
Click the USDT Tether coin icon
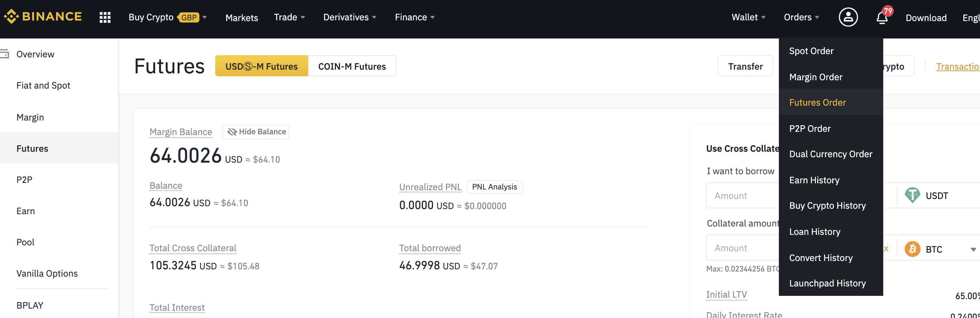[x=912, y=195]
